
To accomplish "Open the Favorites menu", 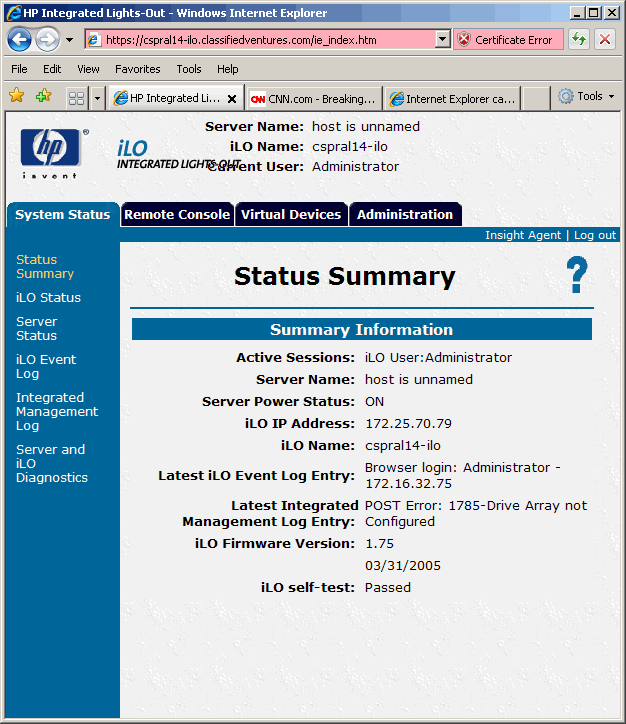I will 137,69.
